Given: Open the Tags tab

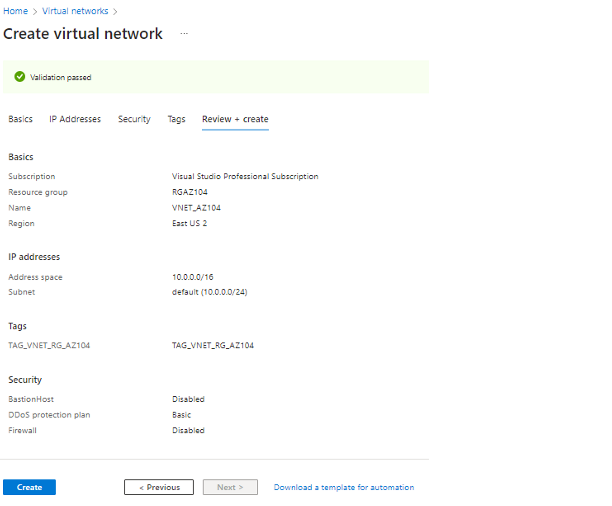Looking at the screenshot, I should 176,119.
